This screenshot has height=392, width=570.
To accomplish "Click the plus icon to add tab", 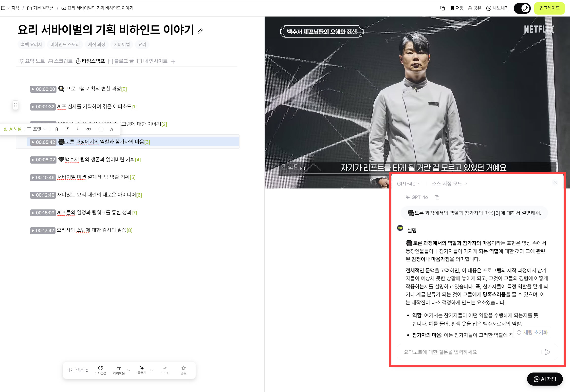I will pyautogui.click(x=173, y=61).
